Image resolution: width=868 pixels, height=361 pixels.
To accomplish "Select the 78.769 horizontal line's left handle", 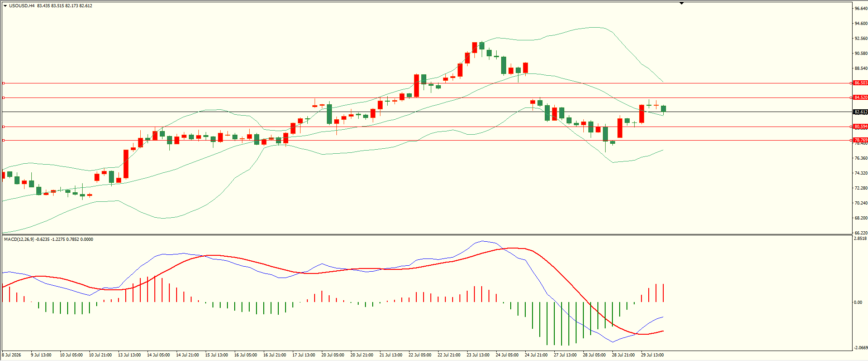I will click(x=3, y=140).
